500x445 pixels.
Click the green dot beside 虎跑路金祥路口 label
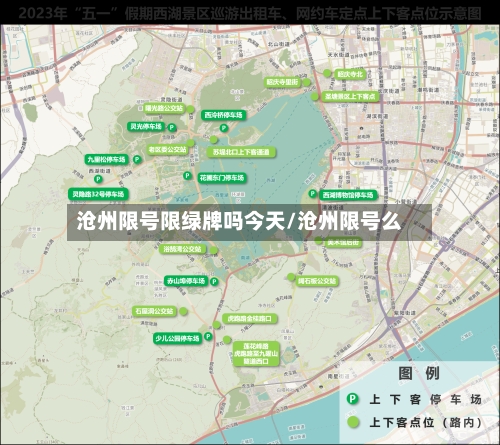pyautogui.click(x=217, y=325)
